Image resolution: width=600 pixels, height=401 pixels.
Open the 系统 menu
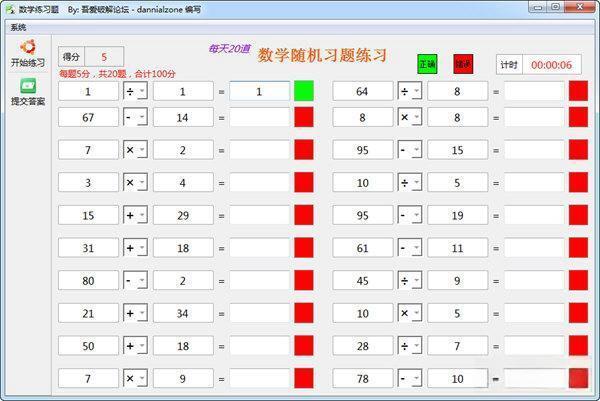[x=18, y=27]
